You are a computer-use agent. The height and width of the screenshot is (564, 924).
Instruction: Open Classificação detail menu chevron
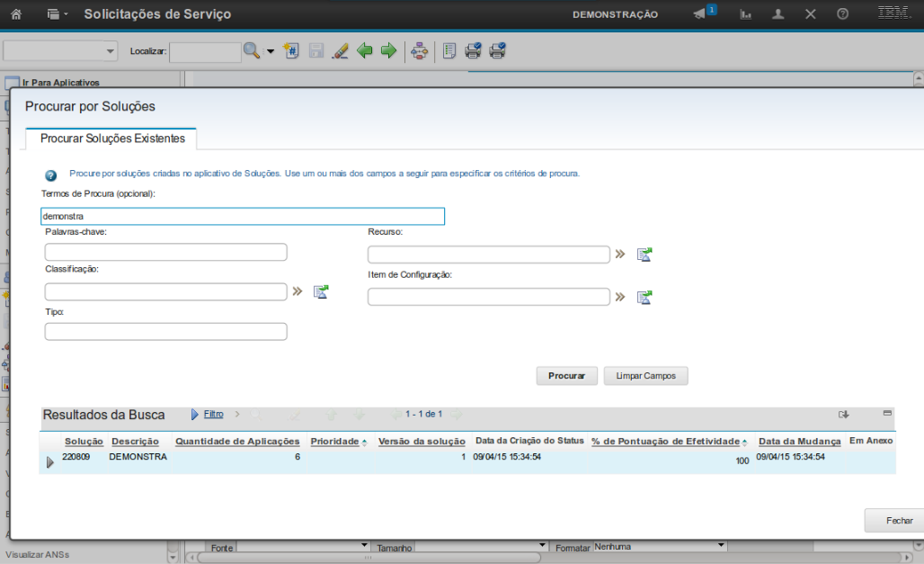[298, 291]
